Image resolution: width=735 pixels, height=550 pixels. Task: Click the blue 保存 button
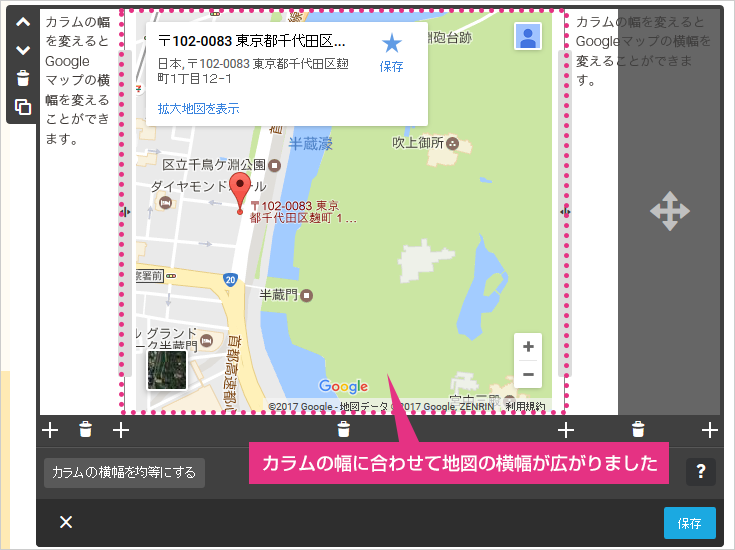(690, 523)
